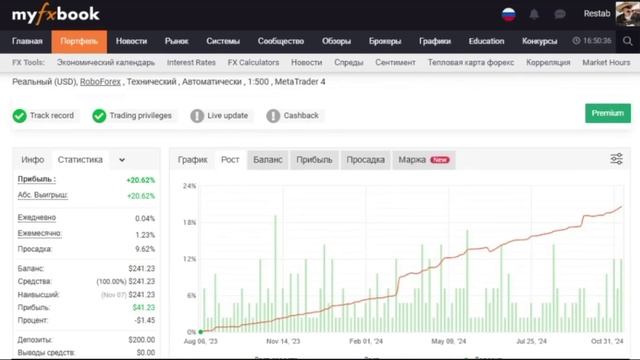Click the Cashback label
The height and width of the screenshot is (360, 640).
[301, 116]
